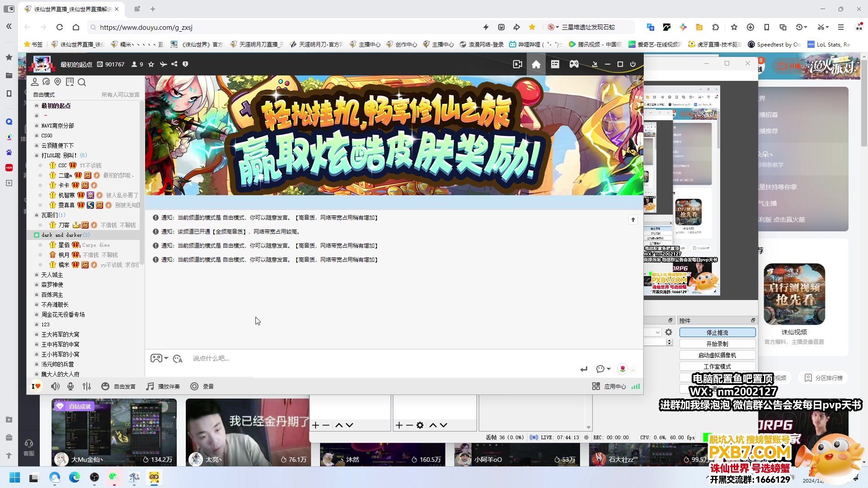Open the gamepad icon in YY header
This screenshot has width=868, height=488.
coord(574,64)
